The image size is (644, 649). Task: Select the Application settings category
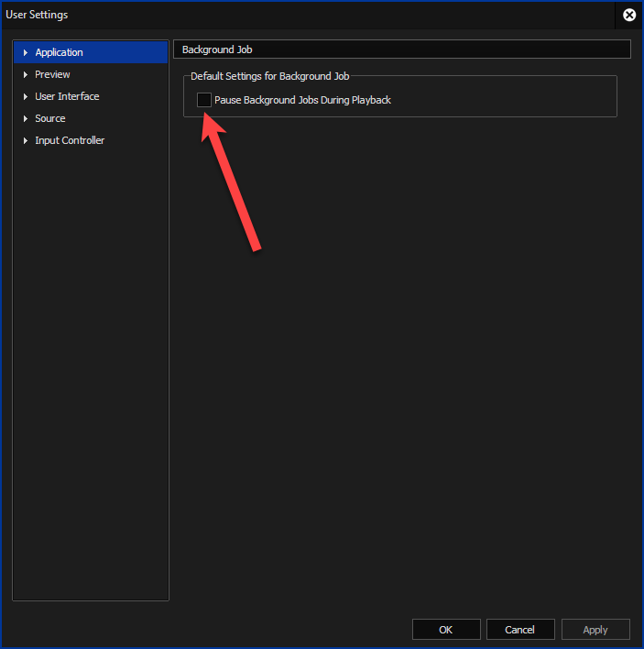[x=59, y=52]
